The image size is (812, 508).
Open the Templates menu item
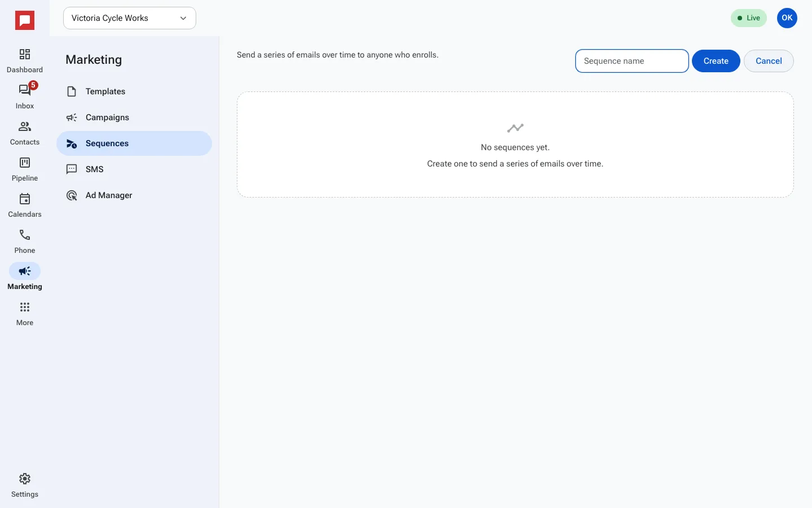(x=134, y=91)
